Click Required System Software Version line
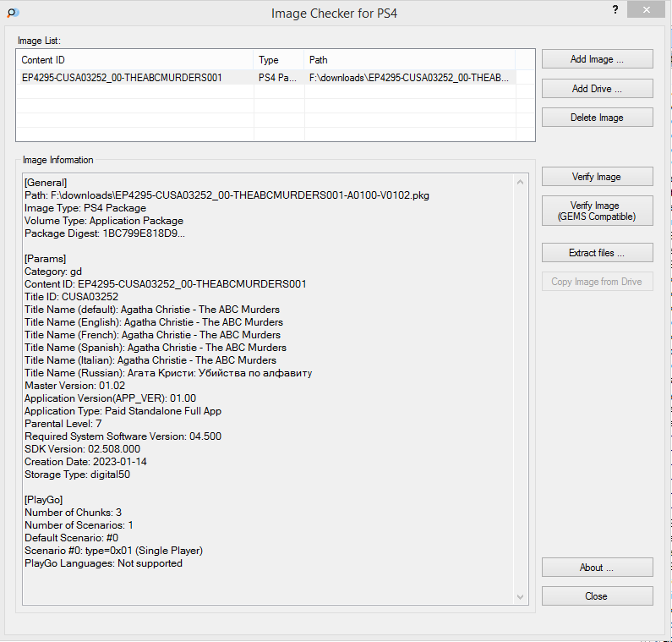Viewport: 672px width, 642px height. pos(123,436)
